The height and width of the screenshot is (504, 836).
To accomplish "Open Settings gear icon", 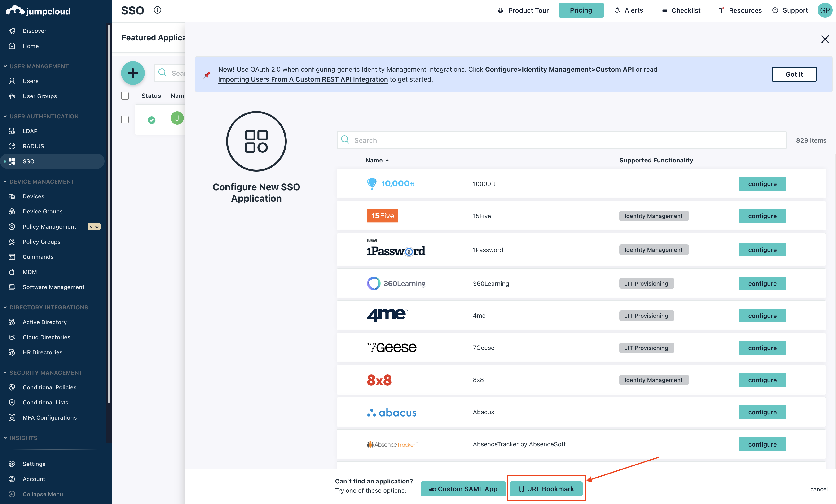I will [12, 464].
